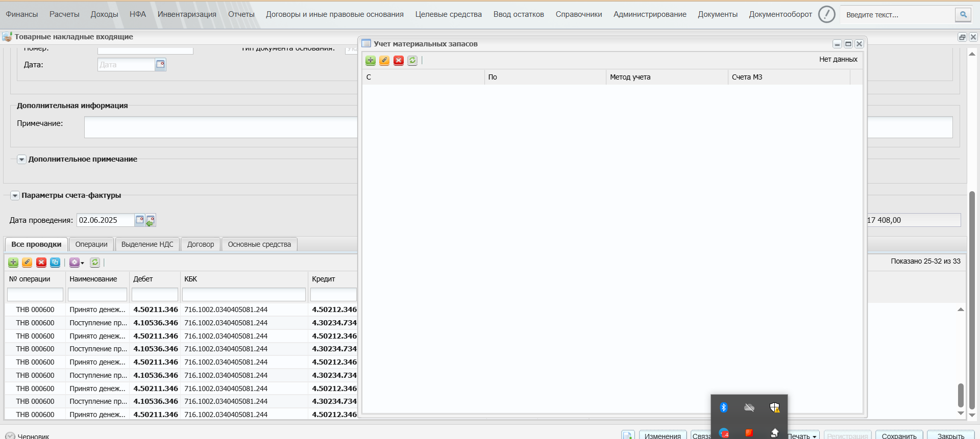The image size is (980, 439).
Task: Switch to the Договор tab
Action: pos(201,244)
